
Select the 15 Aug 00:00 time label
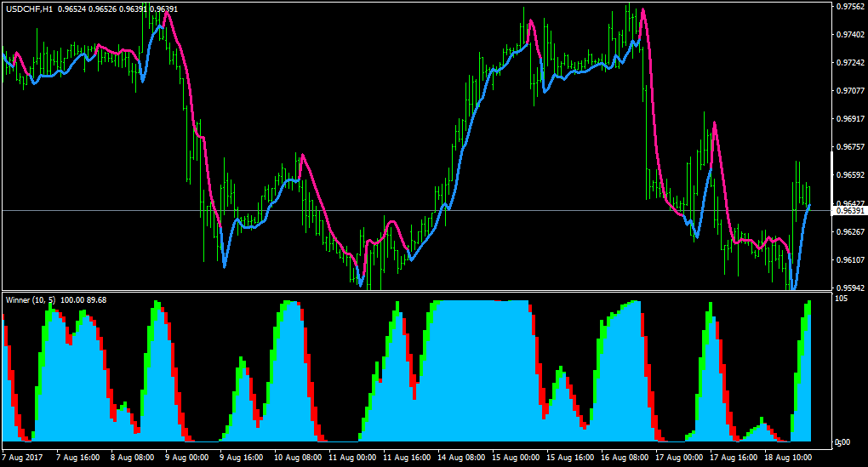[514, 457]
